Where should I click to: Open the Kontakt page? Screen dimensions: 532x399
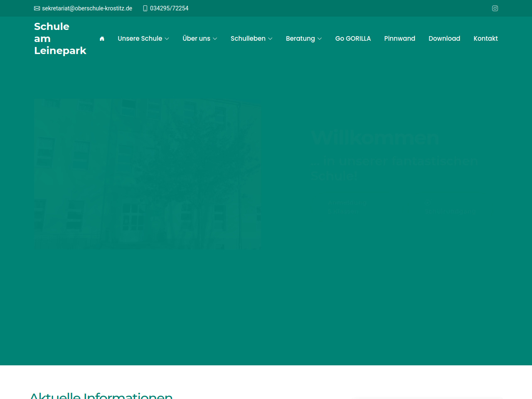(485, 39)
